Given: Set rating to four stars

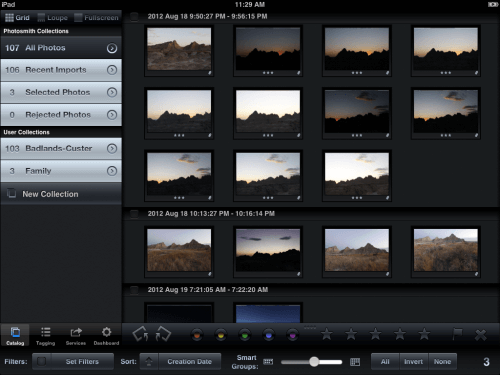Looking at the screenshot, I should [x=400, y=334].
